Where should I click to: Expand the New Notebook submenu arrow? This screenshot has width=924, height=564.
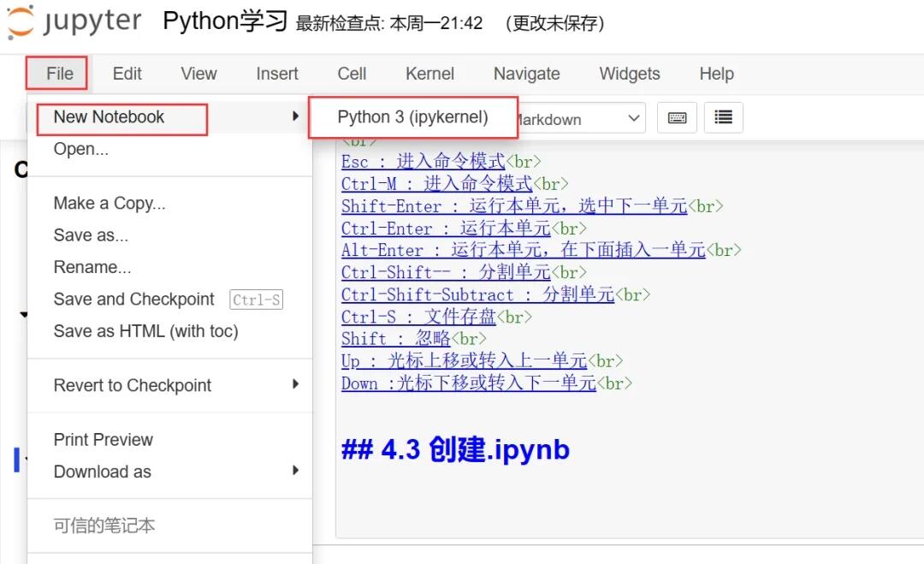click(x=296, y=116)
